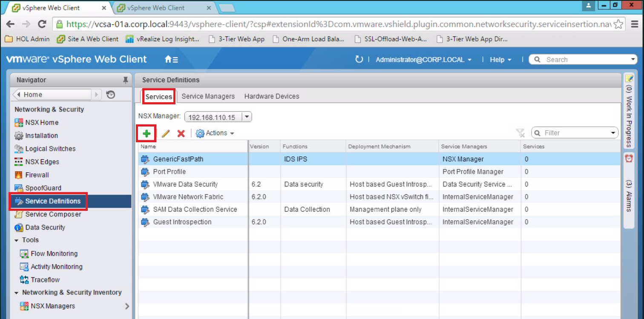This screenshot has height=319, width=644.
Task: Select the VMware Data Security row
Action: point(379,184)
